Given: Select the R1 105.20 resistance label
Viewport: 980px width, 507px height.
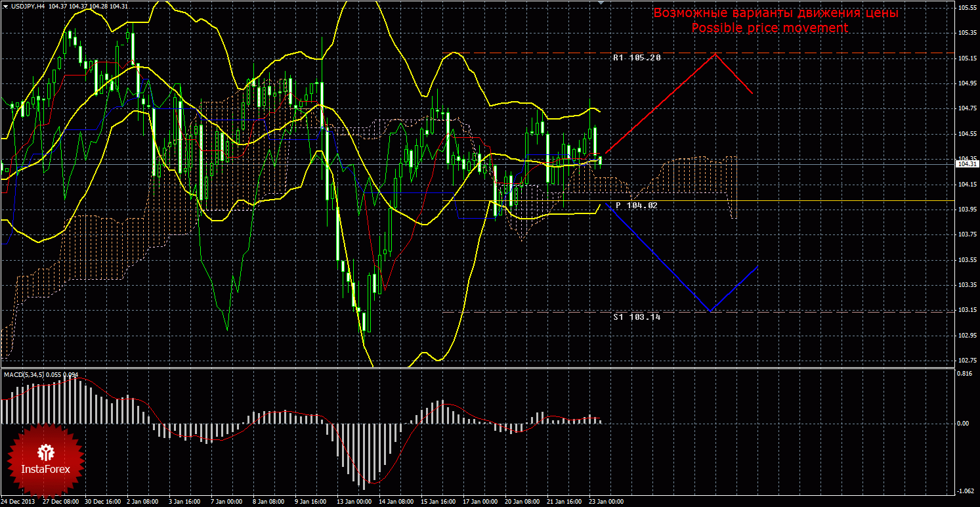Looking at the screenshot, I should [636, 58].
